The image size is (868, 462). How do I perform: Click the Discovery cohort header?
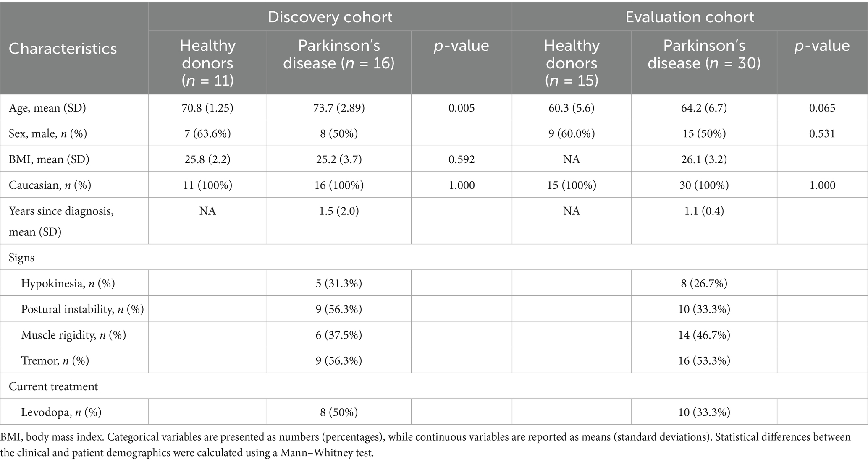pos(330,17)
